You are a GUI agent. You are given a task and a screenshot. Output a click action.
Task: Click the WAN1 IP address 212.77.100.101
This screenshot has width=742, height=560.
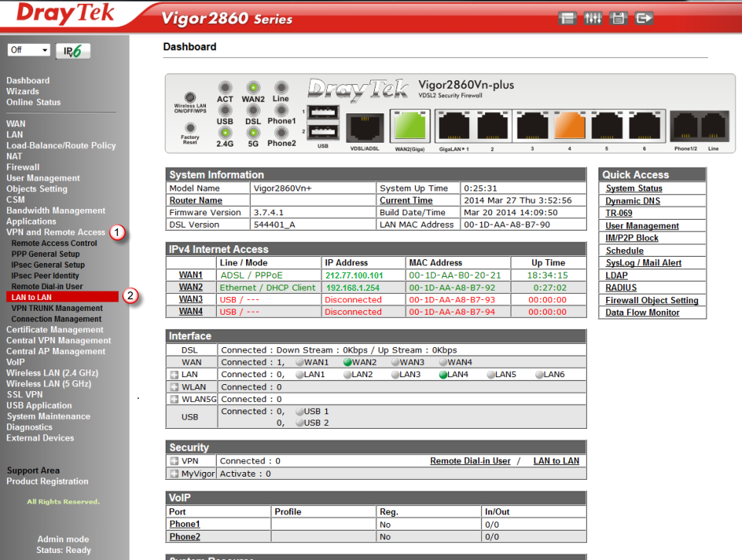(354, 275)
